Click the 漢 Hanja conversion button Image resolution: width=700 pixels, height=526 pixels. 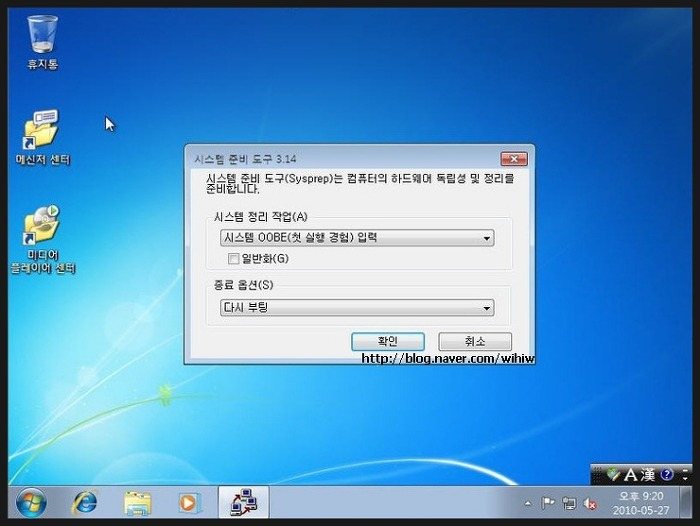click(648, 475)
